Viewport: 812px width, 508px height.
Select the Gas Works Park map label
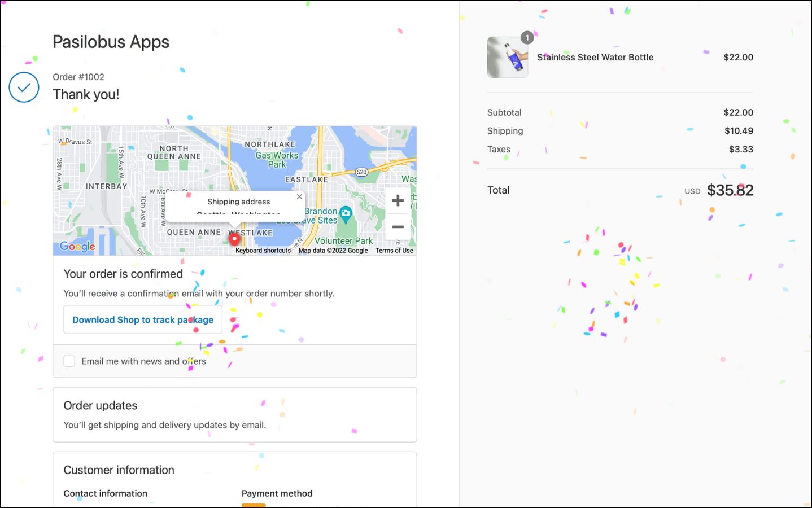pos(277,160)
